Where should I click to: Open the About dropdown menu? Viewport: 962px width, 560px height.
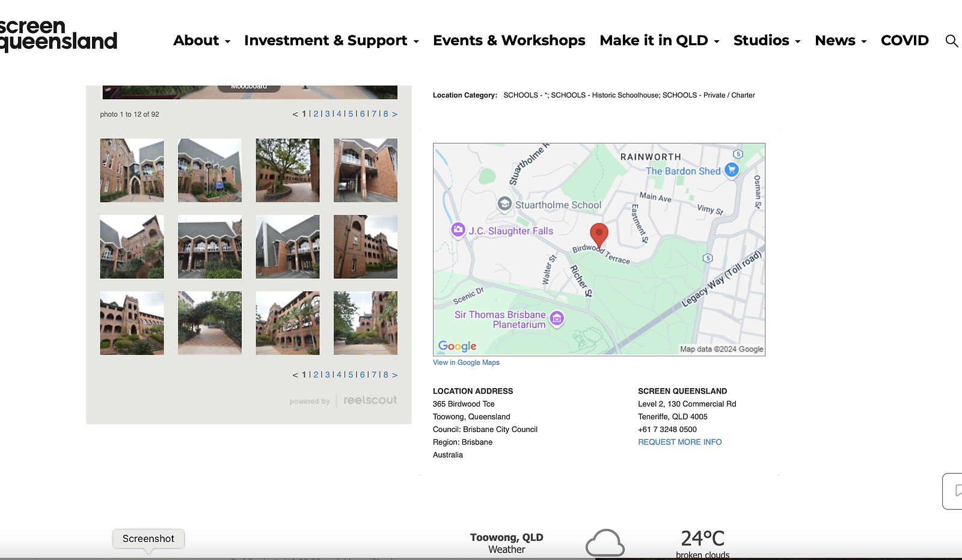coord(201,40)
